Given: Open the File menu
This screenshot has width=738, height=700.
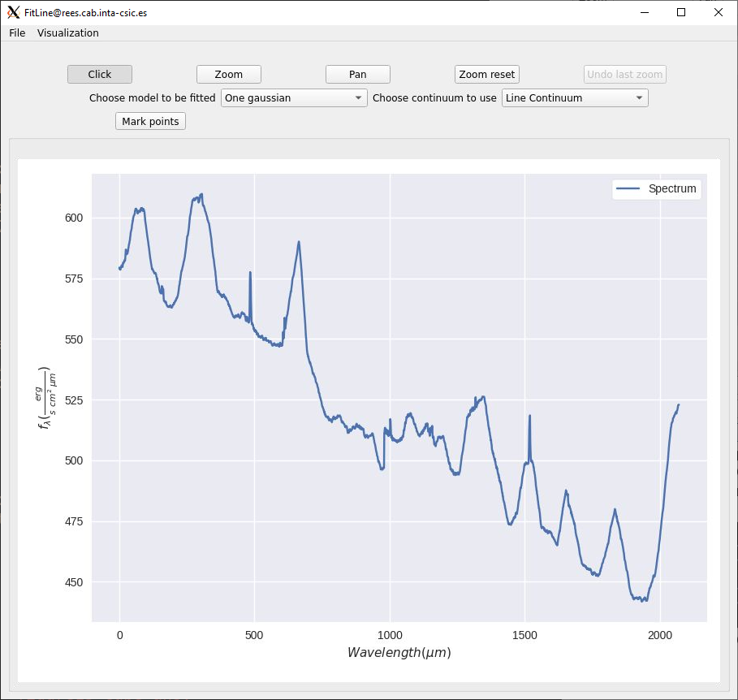Looking at the screenshot, I should tap(17, 33).
